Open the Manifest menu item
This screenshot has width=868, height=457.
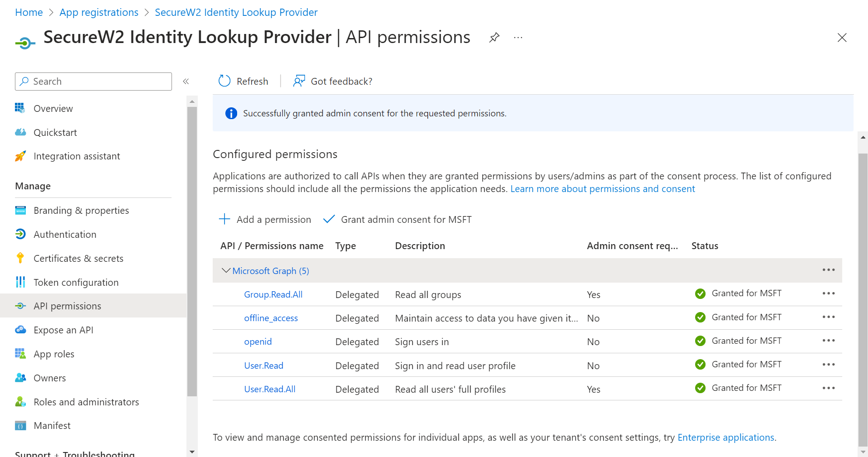pyautogui.click(x=52, y=425)
